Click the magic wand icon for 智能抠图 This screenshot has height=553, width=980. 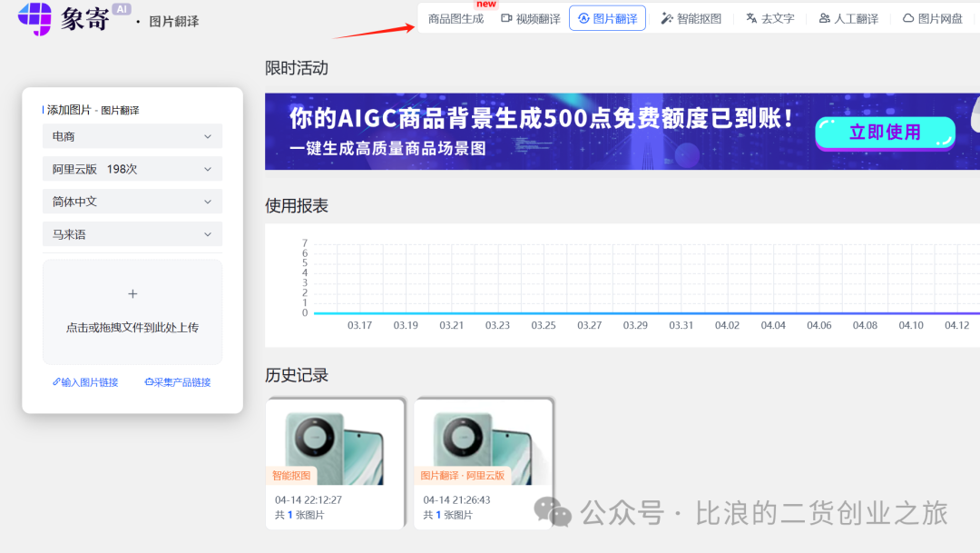pos(667,18)
